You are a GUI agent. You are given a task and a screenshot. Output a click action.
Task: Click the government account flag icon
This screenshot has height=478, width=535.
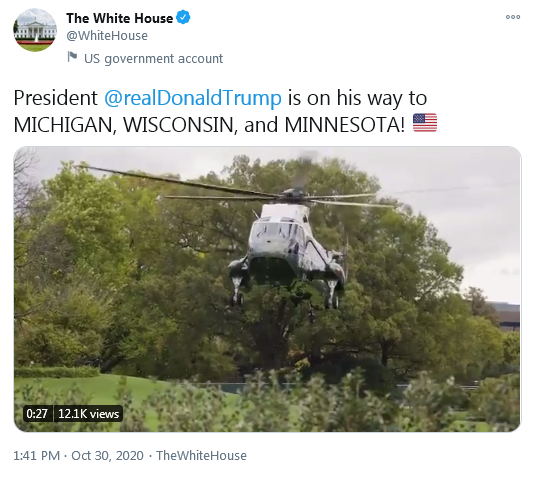point(72,57)
